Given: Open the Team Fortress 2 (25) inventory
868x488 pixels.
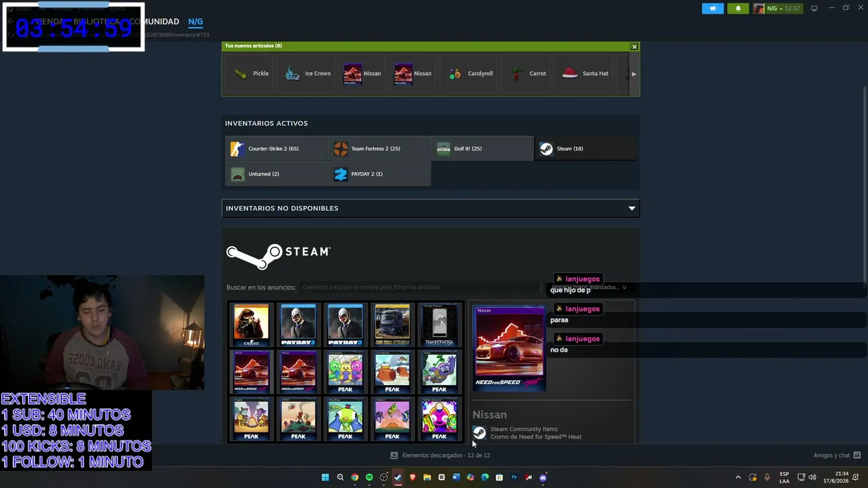Looking at the screenshot, I should [380, 148].
